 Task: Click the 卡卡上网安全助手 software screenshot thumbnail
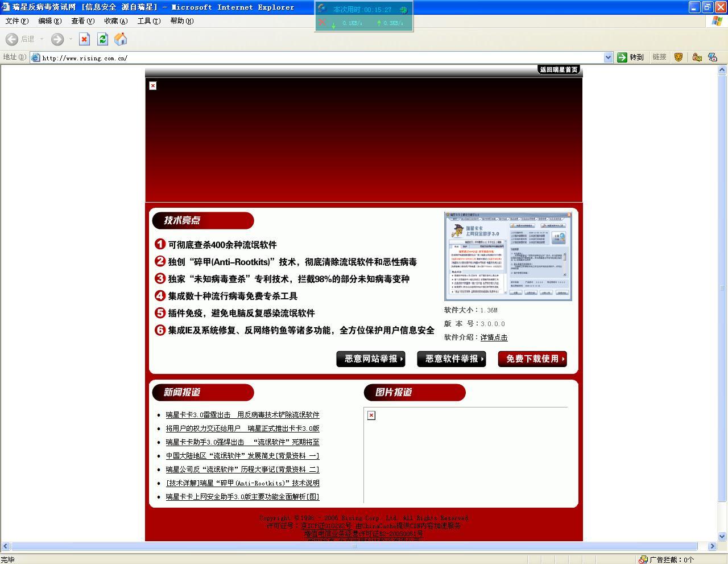click(508, 256)
